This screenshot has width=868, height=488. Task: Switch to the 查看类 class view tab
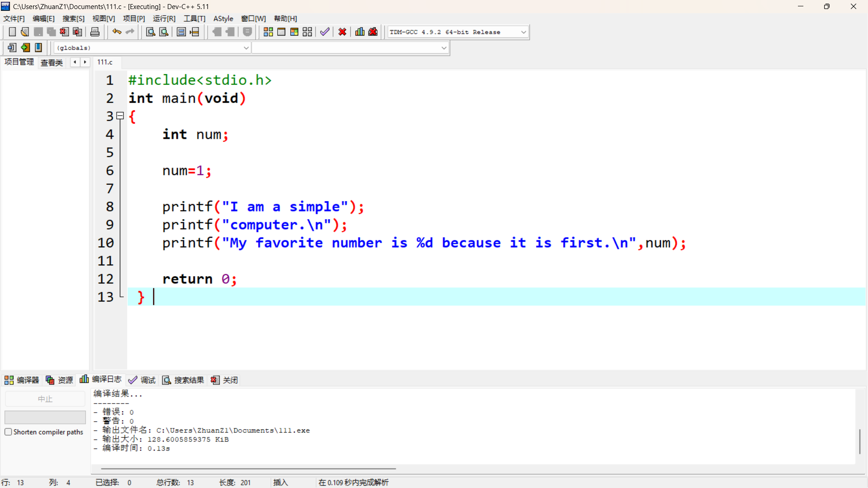tap(52, 62)
